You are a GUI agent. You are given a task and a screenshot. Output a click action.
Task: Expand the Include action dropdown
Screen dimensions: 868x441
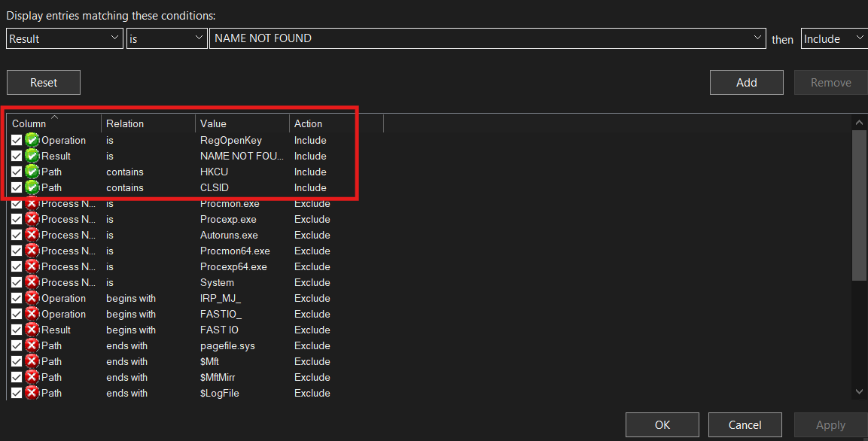(x=834, y=38)
